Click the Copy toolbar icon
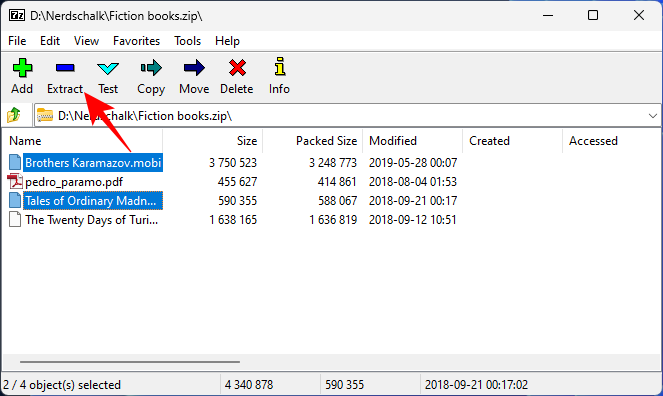Viewport: 663px width, 396px height. [x=151, y=68]
